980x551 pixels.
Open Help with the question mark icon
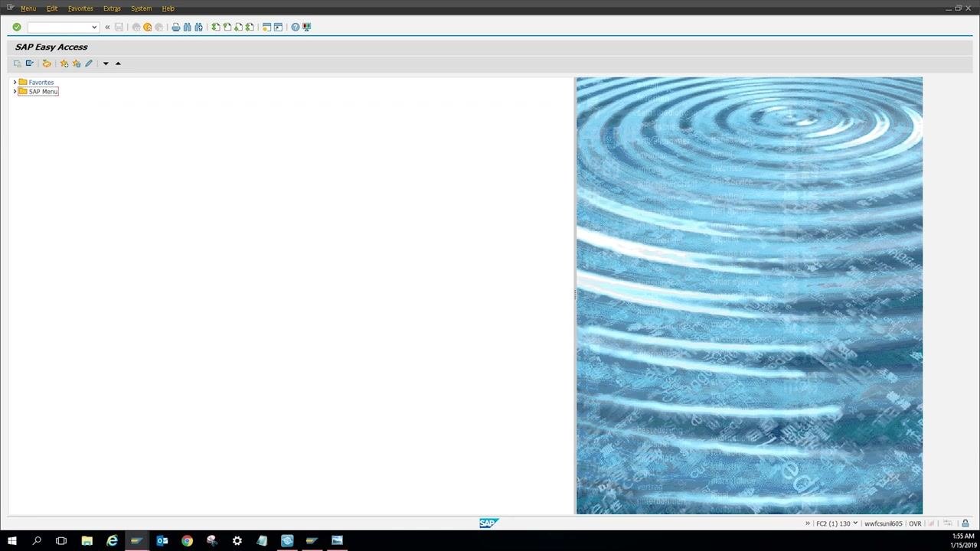pyautogui.click(x=295, y=27)
